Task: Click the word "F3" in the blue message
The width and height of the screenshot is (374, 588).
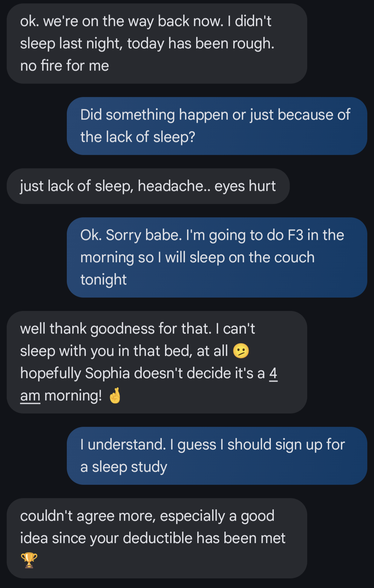Action: (x=295, y=235)
